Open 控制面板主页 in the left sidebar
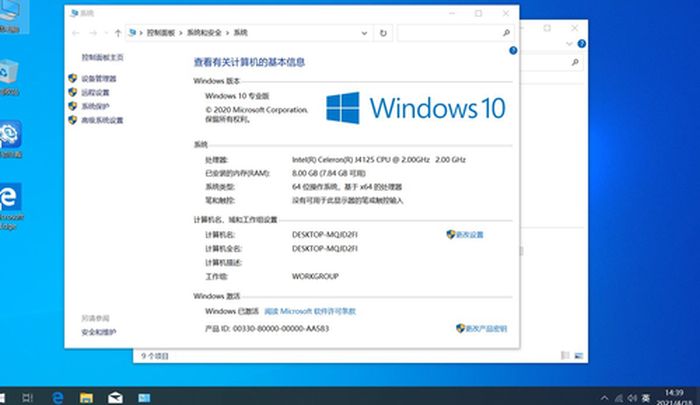Screen dimensions: 700x405 (102, 57)
